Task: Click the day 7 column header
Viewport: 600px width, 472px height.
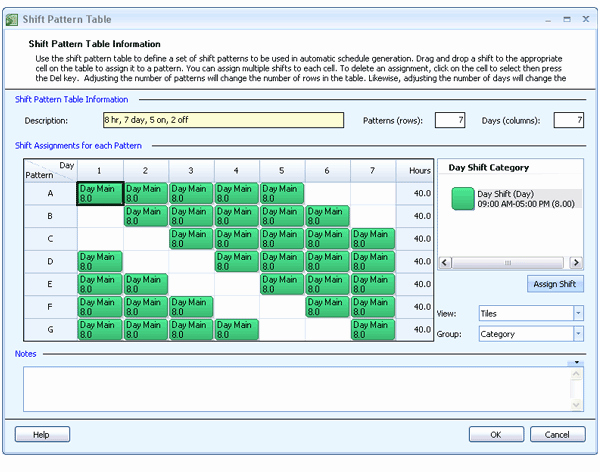Action: coord(373,171)
